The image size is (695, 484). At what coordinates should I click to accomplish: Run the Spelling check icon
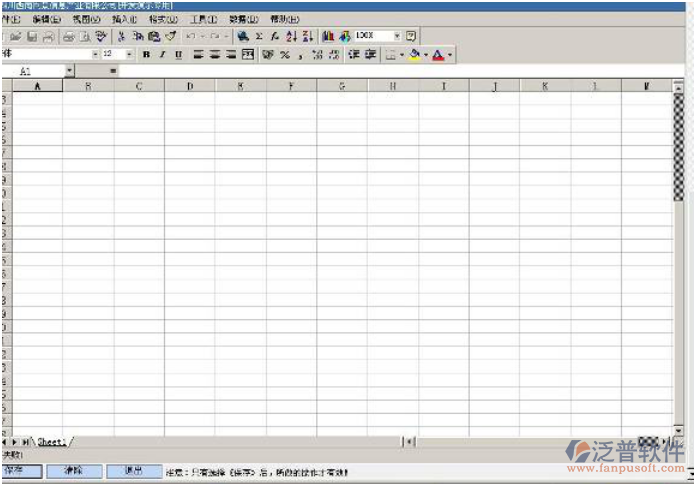(102, 37)
